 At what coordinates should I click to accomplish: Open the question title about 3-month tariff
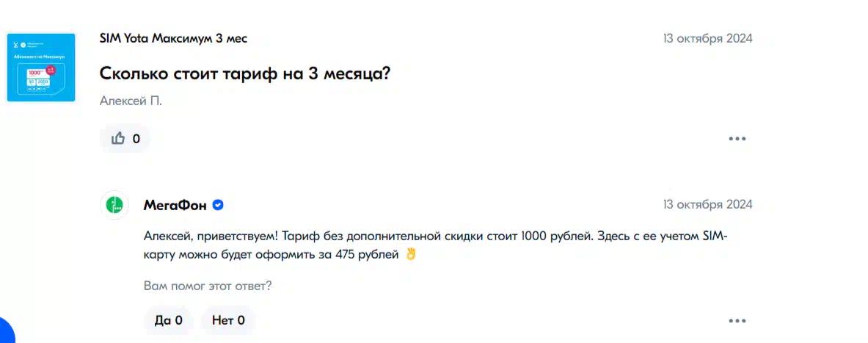[x=245, y=73]
